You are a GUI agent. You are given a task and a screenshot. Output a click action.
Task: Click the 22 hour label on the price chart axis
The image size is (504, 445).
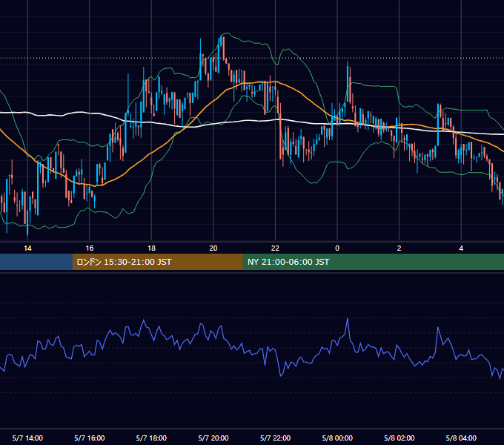tap(275, 248)
